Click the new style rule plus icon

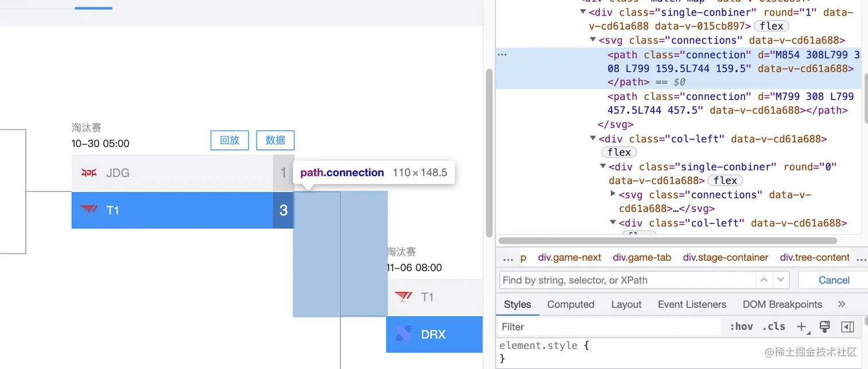802,326
